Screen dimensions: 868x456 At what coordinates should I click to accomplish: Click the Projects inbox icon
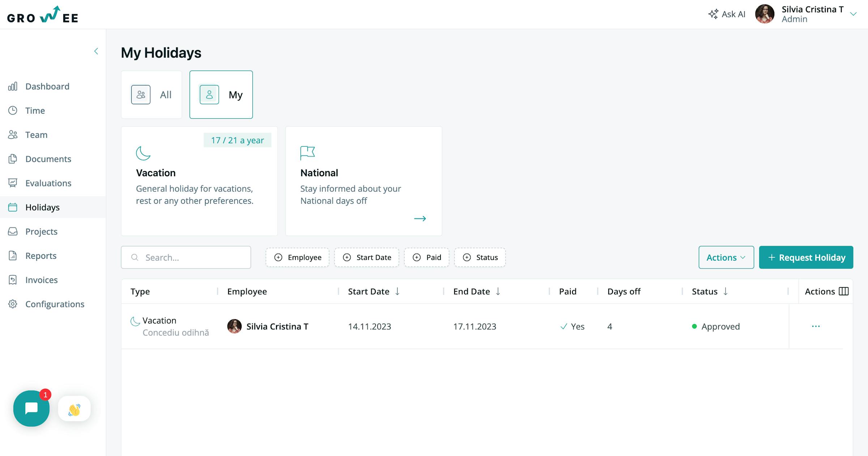(x=13, y=232)
